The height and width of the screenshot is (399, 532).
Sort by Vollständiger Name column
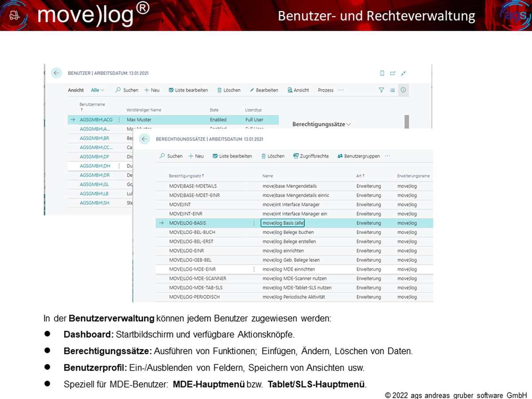click(144, 110)
